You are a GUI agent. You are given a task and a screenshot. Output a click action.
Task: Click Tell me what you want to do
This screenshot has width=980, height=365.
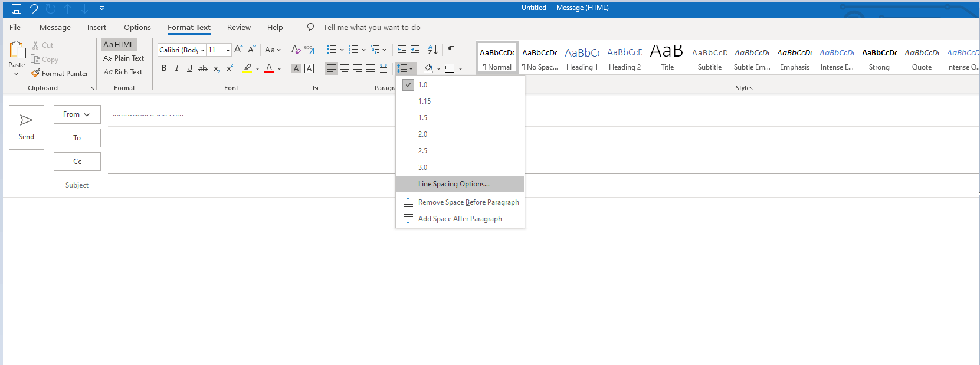coord(372,28)
